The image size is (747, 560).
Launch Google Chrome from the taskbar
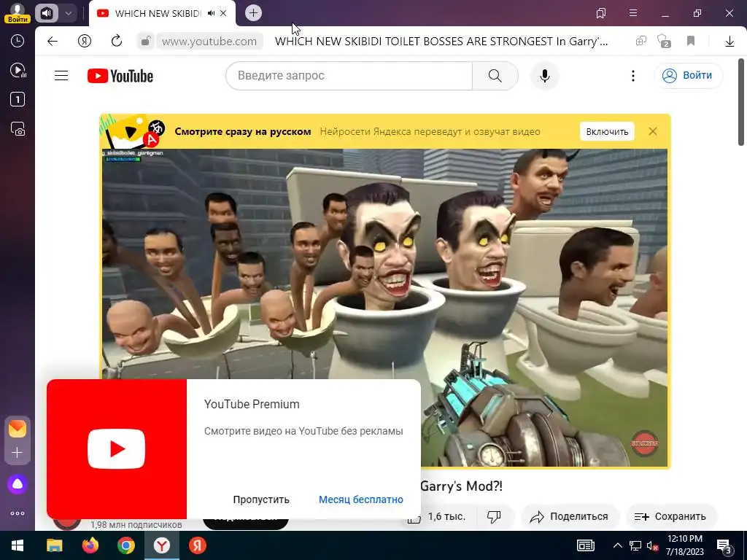pos(125,545)
